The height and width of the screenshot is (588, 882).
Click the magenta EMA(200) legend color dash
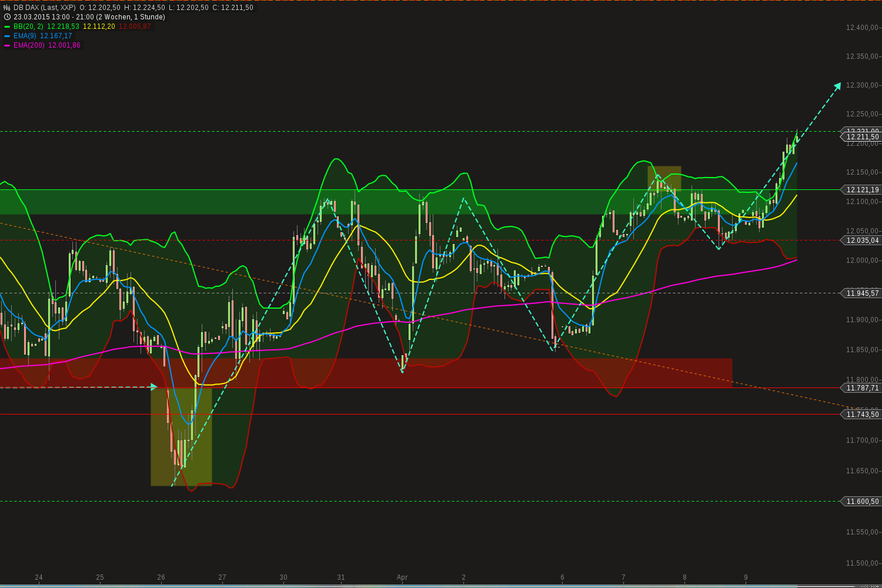[7, 45]
